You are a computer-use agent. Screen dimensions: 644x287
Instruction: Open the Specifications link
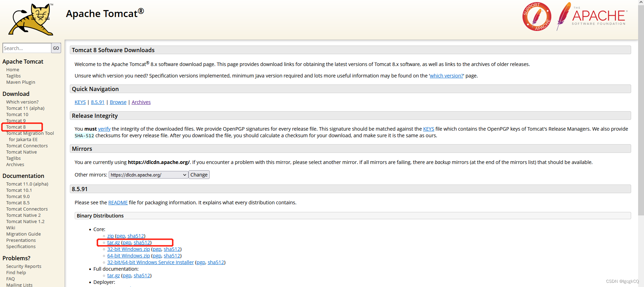20,246
